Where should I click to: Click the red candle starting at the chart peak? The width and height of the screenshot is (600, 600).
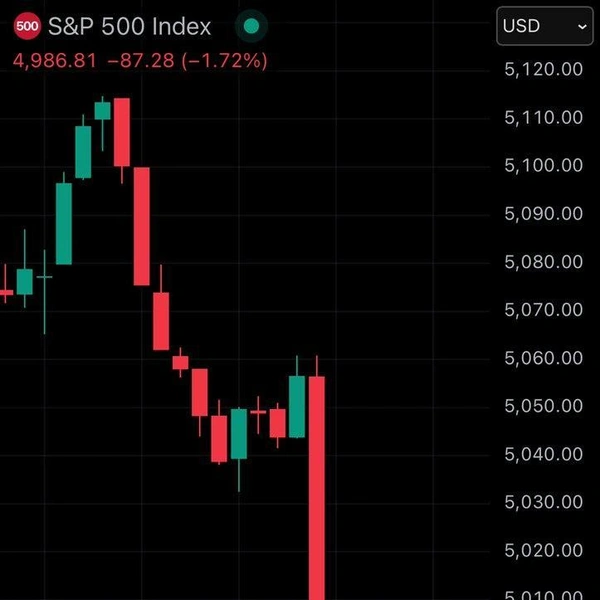coord(122,131)
